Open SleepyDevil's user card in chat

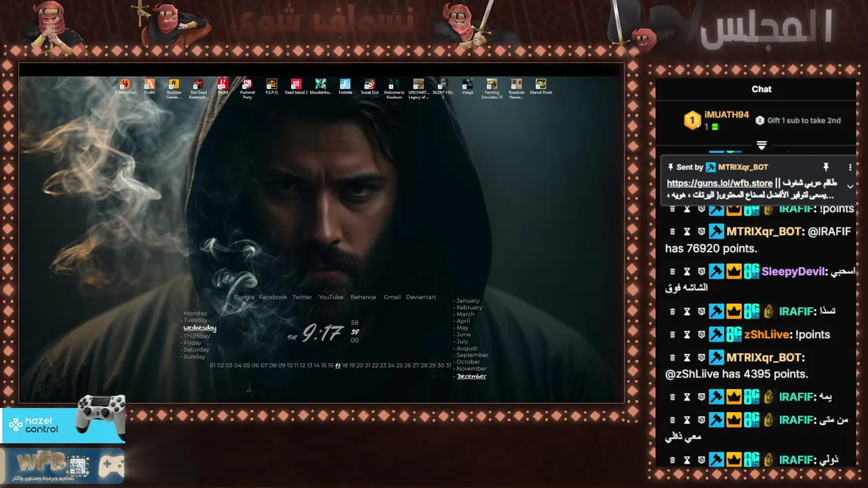coord(793,272)
